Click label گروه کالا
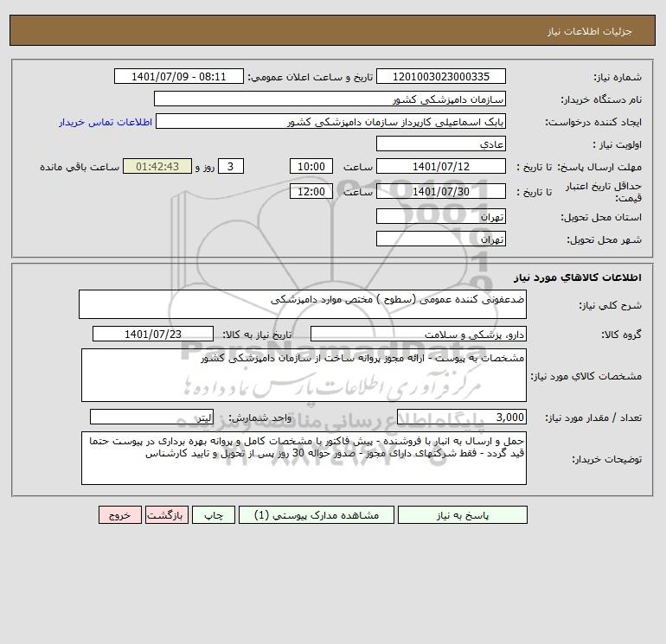Image resolution: width=666 pixels, height=644 pixels. (x=621, y=335)
